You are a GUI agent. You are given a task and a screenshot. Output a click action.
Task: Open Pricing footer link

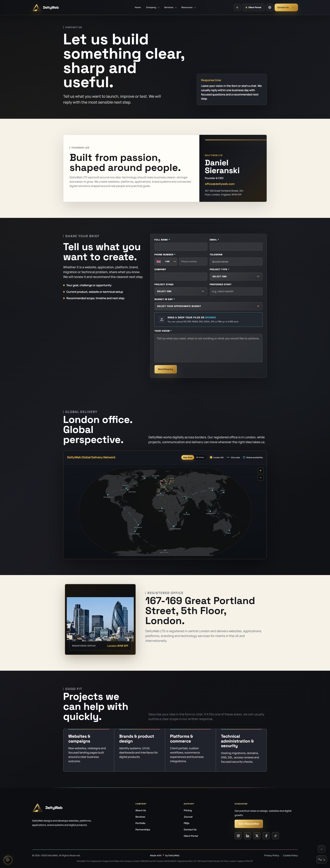(188, 810)
